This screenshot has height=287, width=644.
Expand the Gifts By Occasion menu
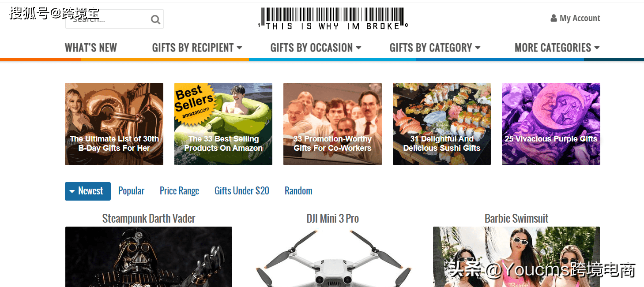tap(316, 48)
